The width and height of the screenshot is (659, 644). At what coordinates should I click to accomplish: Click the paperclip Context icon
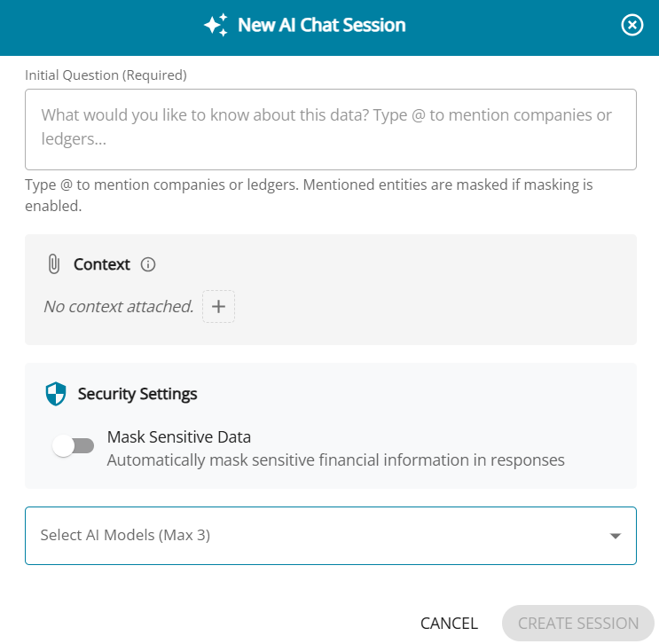pyautogui.click(x=53, y=264)
